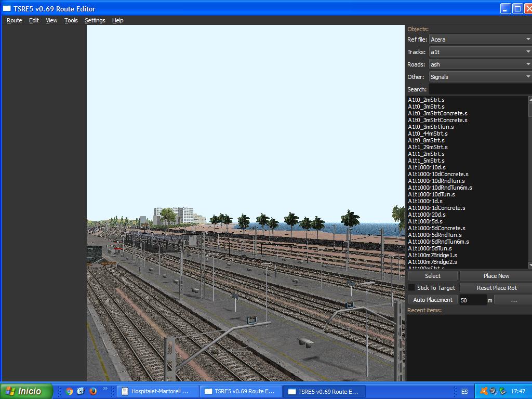Click the Inicio start button
The width and height of the screenshot is (532, 399).
(26, 391)
